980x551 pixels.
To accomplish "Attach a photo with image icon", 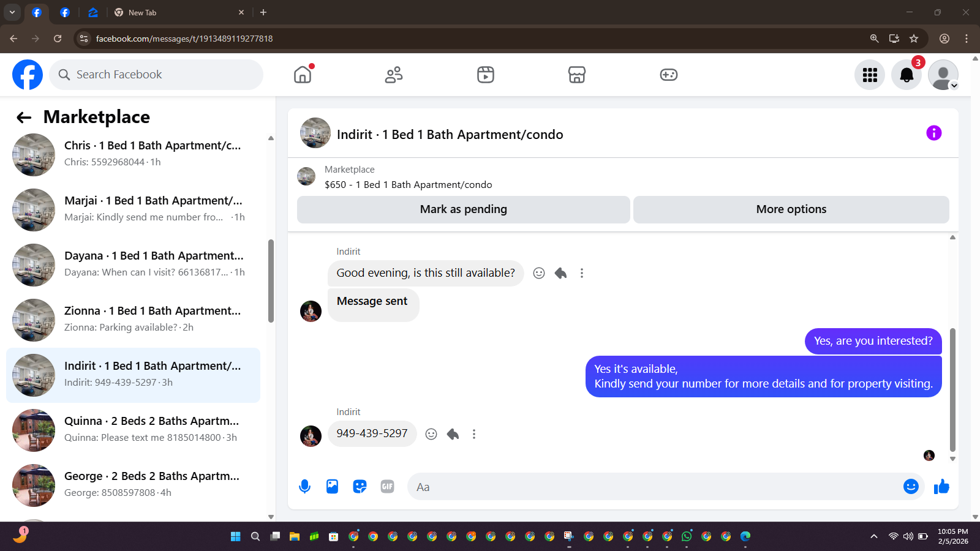I will (332, 487).
